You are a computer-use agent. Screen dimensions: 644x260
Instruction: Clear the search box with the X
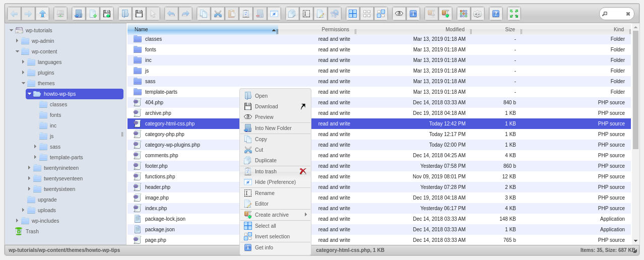[628, 14]
